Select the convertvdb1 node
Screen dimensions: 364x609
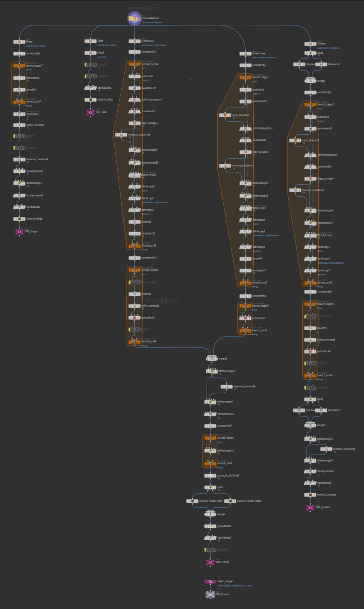click(x=245, y=140)
